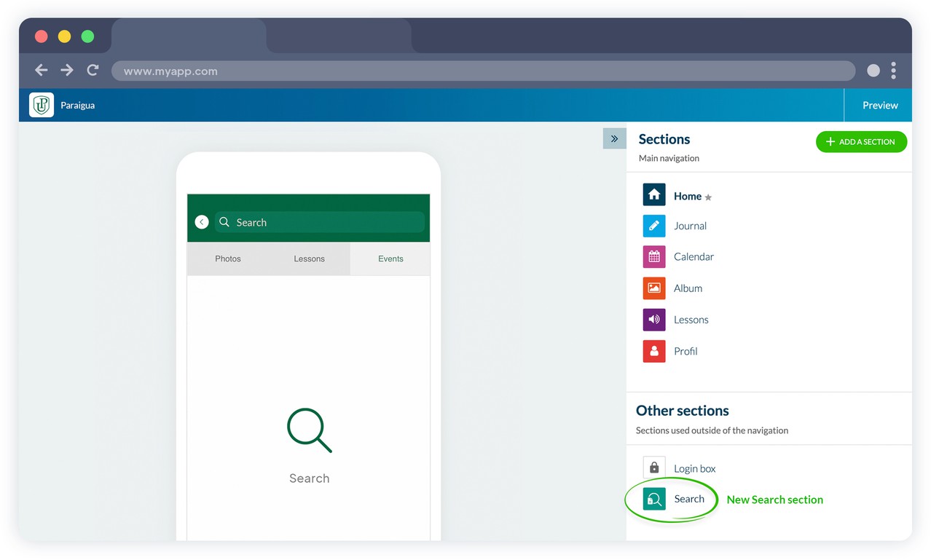Viewport: 931px width, 560px height.
Task: Click the Add a Section button
Action: point(860,142)
